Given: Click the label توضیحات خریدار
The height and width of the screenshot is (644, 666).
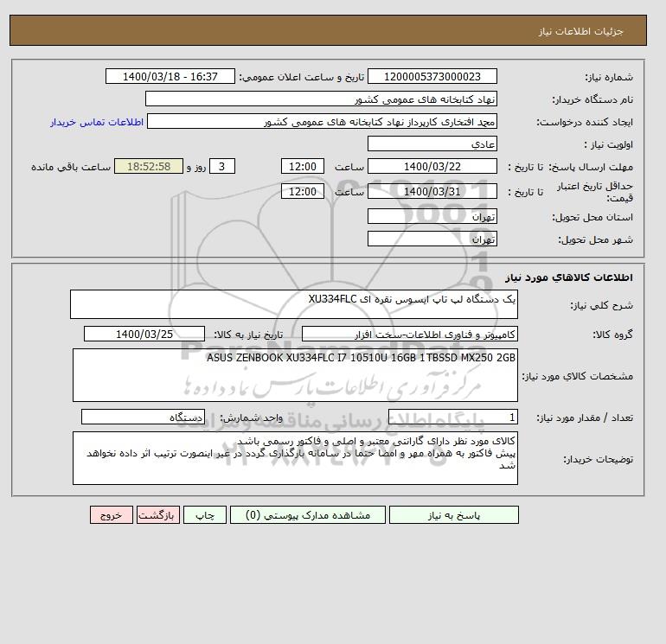Looking at the screenshot, I should pyautogui.click(x=598, y=459).
